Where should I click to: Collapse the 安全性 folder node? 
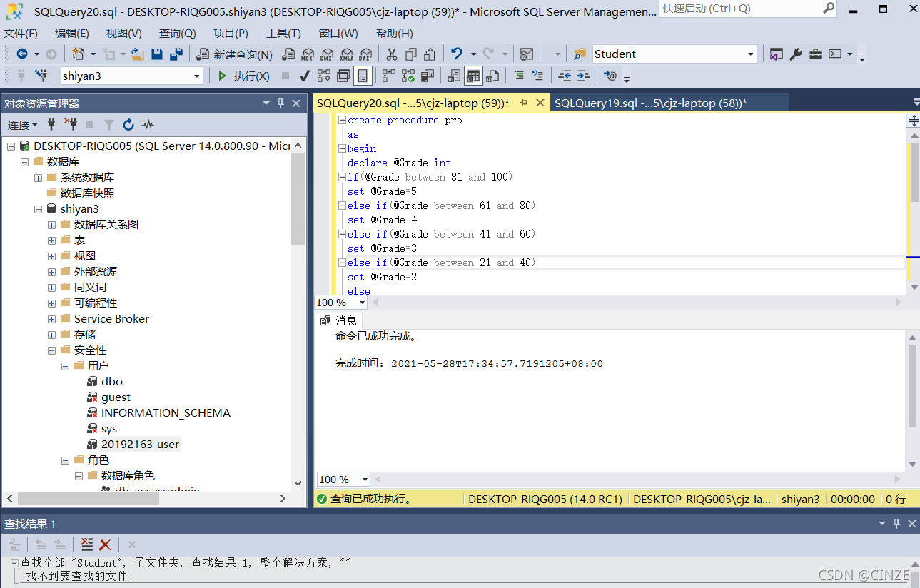click(51, 350)
